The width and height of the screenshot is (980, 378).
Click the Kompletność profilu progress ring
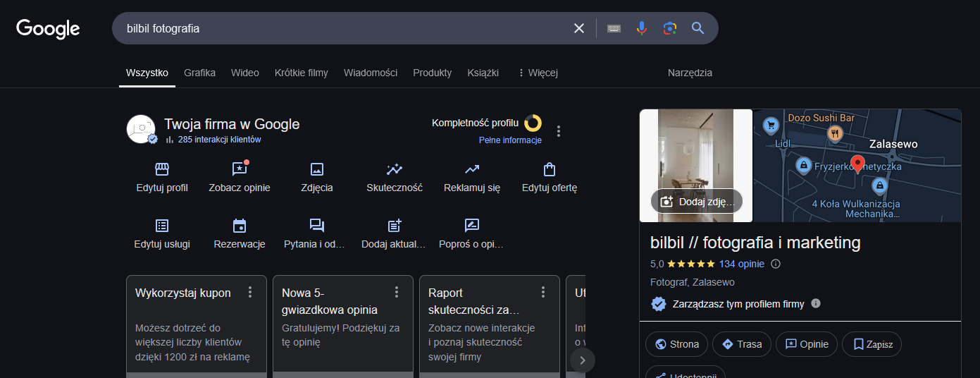point(533,123)
